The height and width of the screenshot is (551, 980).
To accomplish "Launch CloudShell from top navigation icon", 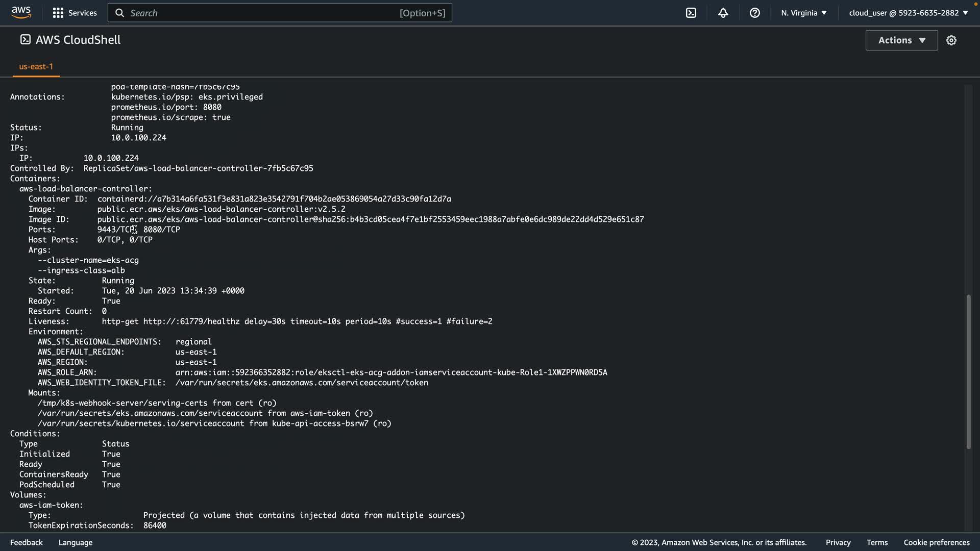I will pos(691,13).
